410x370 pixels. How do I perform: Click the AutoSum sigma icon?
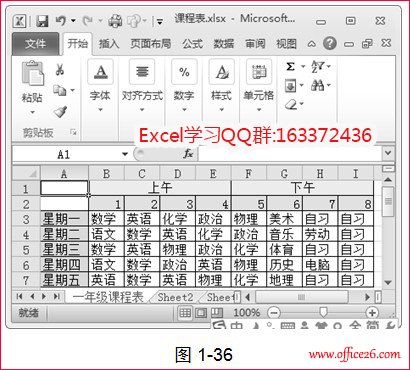coord(290,67)
